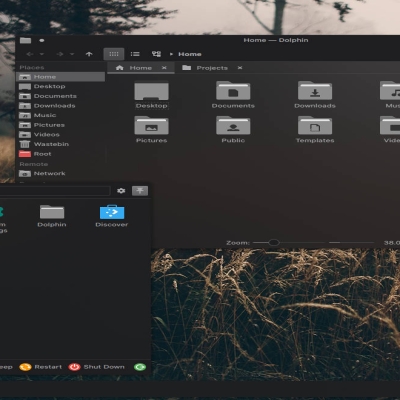
Task: Expand the breadcrumb arrow before Home
Action: tap(171, 54)
